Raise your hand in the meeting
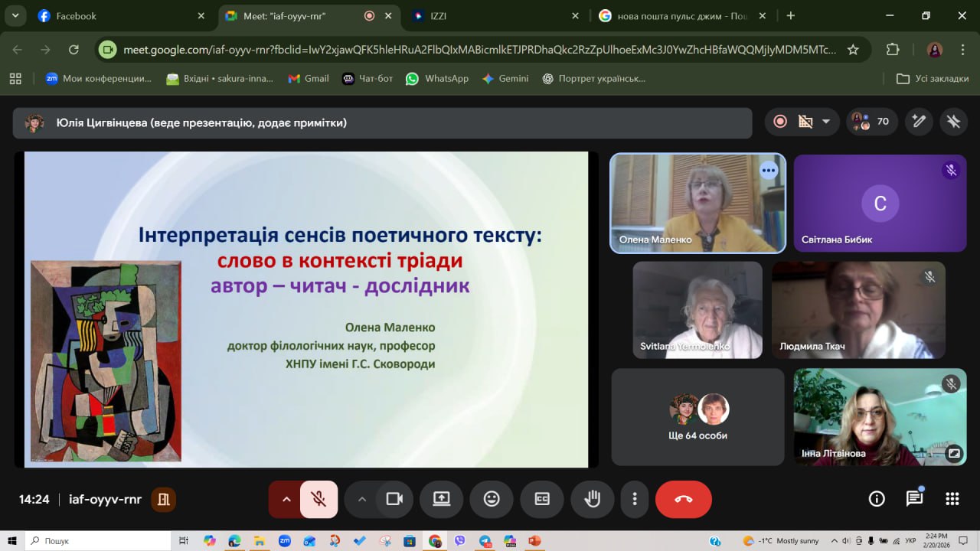This screenshot has height=551, width=980. point(592,499)
